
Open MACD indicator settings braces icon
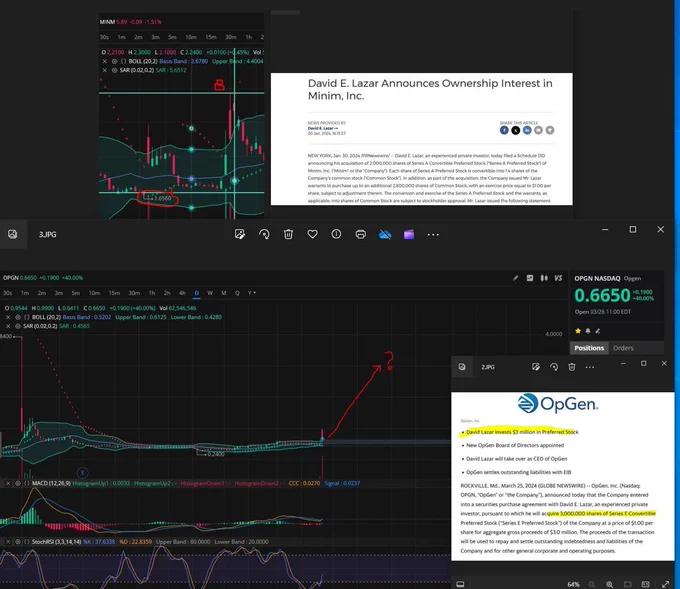27,483
